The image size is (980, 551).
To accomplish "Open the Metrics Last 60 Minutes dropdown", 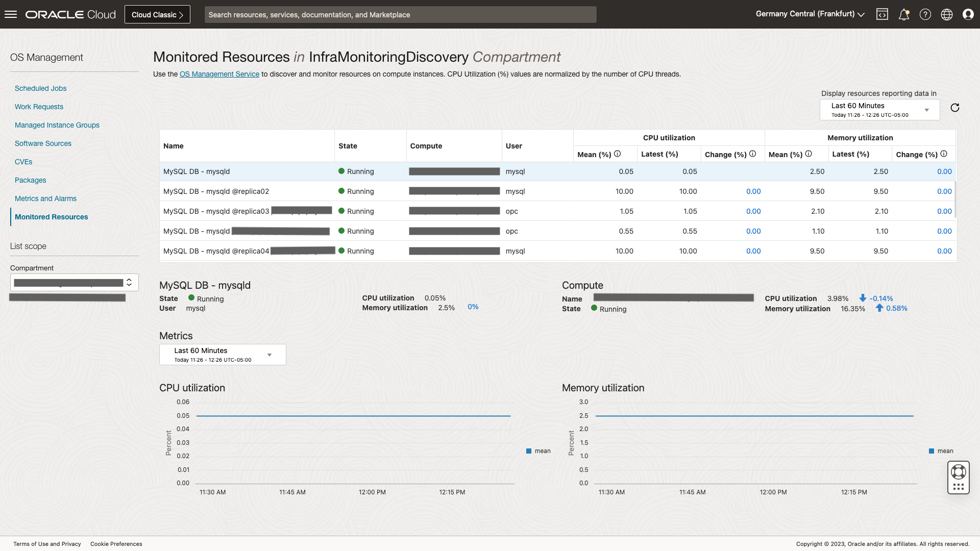I will click(223, 355).
